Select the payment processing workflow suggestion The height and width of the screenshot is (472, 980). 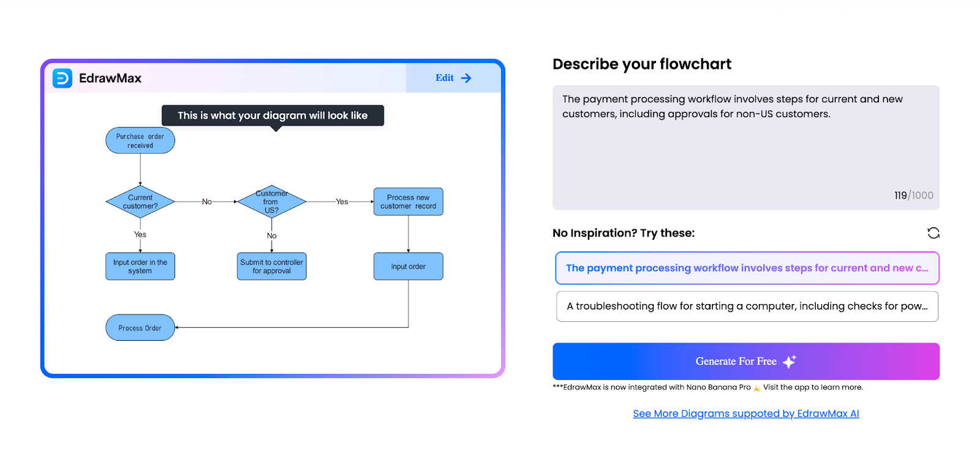pyautogui.click(x=747, y=268)
